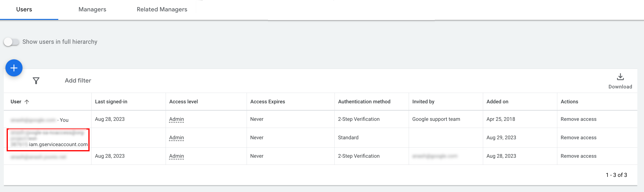The width and height of the screenshot is (644, 192).
Task: Click the Access level column header
Action: (183, 102)
